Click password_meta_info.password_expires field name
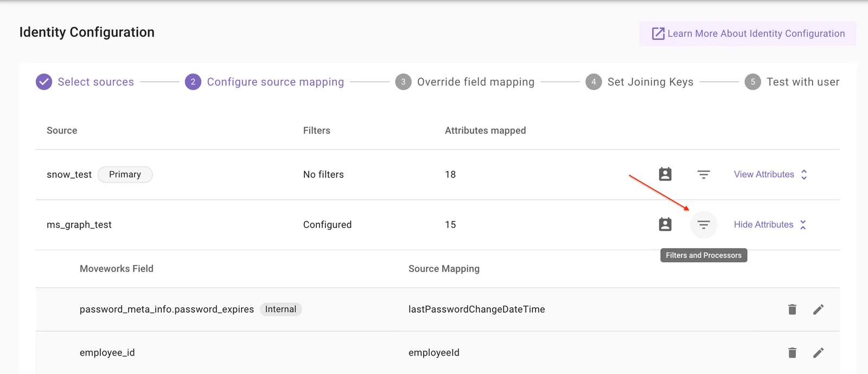 (x=167, y=309)
